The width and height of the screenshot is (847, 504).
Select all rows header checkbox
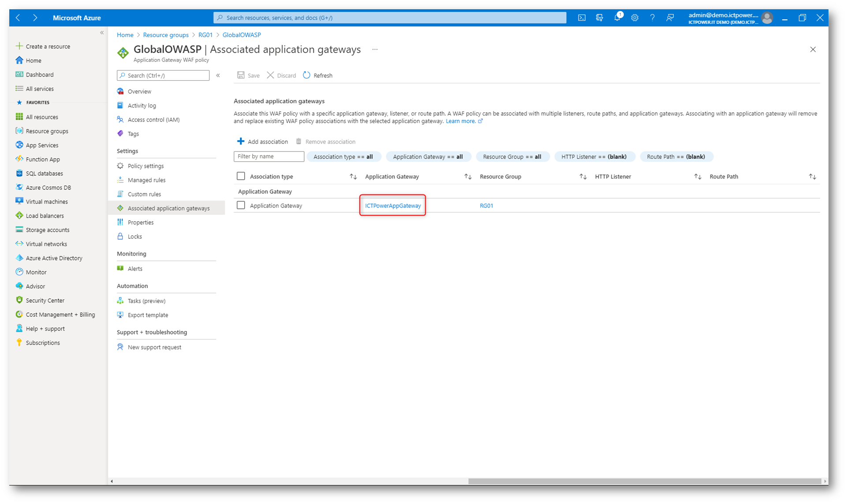tap(241, 176)
